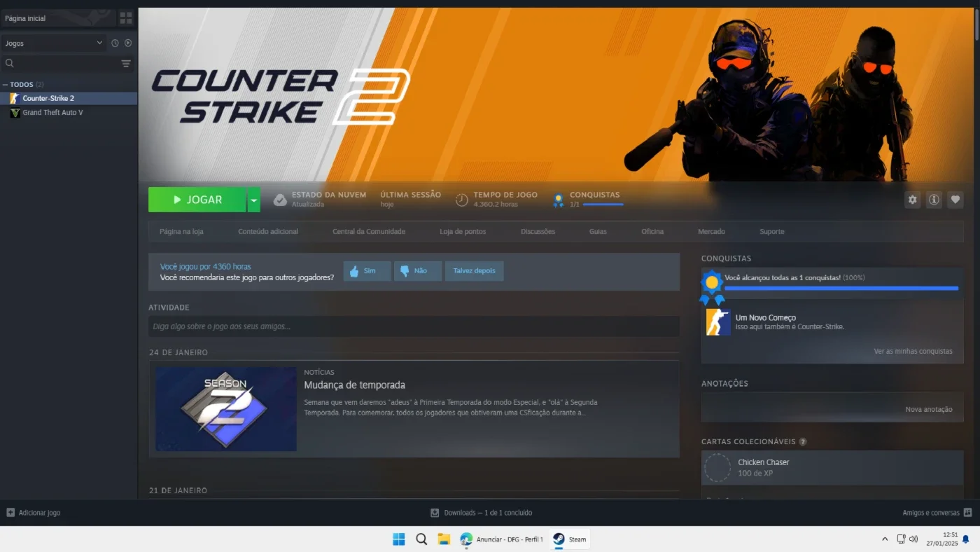Go to Página inicial
Viewport: 980px width, 552px height.
[x=57, y=18]
